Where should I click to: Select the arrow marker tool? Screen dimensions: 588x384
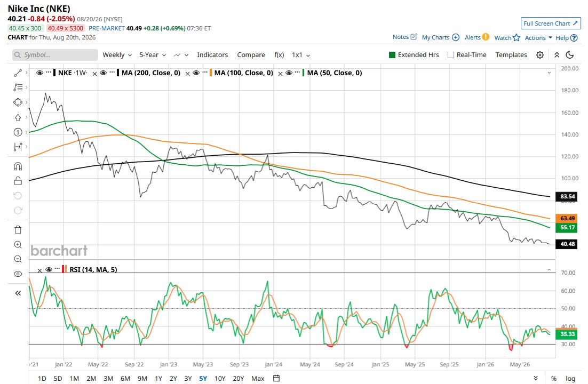(x=18, y=117)
